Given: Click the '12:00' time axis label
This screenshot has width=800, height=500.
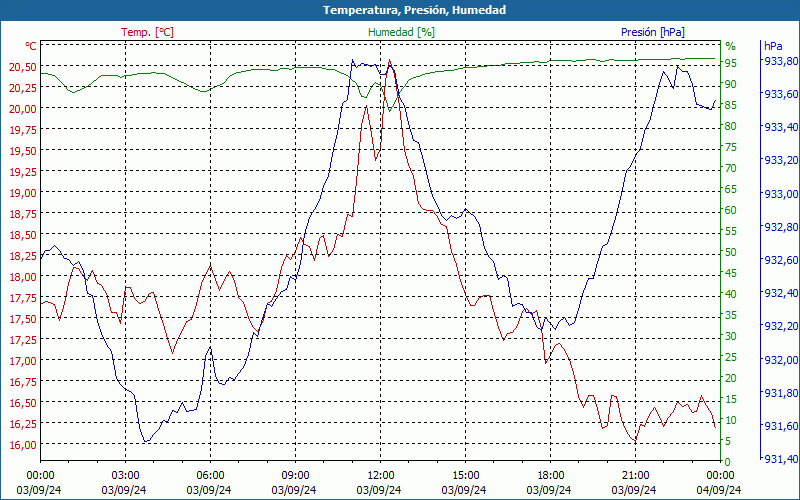Looking at the screenshot, I should [381, 476].
